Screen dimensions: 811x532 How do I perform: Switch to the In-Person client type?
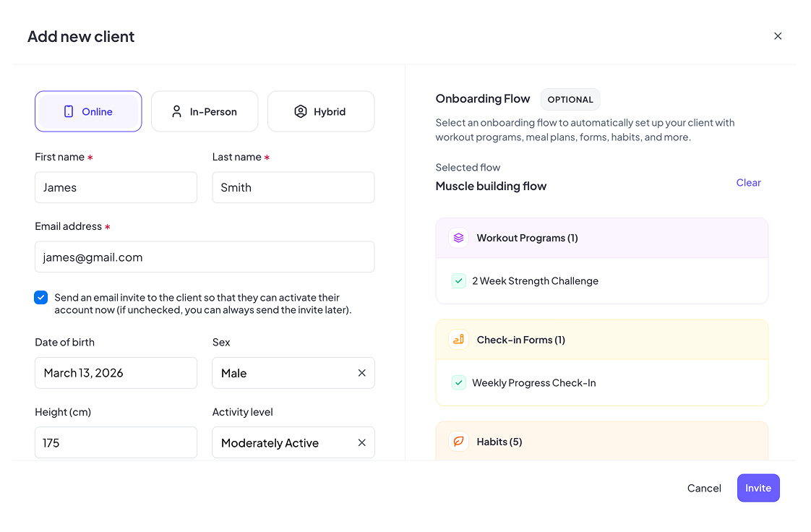pyautogui.click(x=205, y=111)
